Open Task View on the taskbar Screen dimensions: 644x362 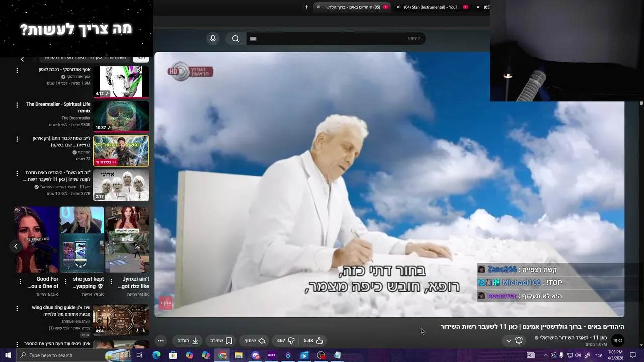pos(139,355)
